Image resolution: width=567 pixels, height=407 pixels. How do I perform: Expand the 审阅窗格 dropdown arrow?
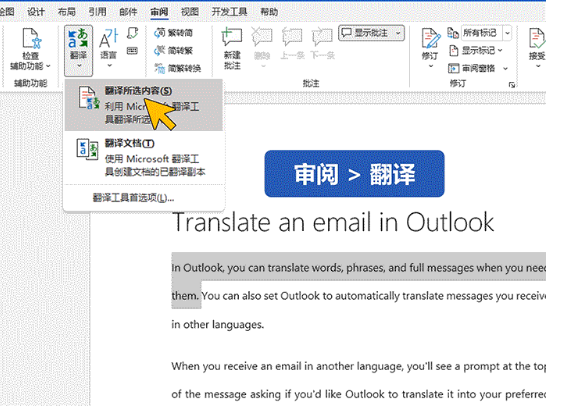[x=506, y=68]
